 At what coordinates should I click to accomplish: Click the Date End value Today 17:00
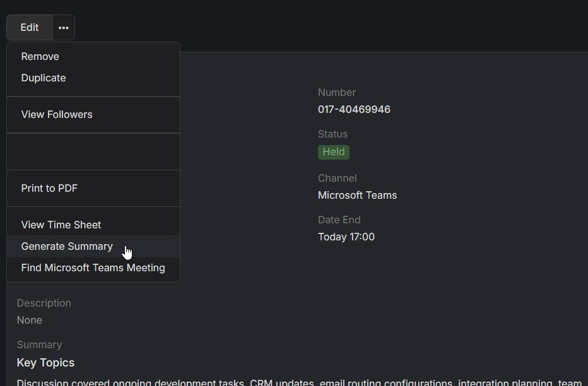pyautogui.click(x=346, y=237)
